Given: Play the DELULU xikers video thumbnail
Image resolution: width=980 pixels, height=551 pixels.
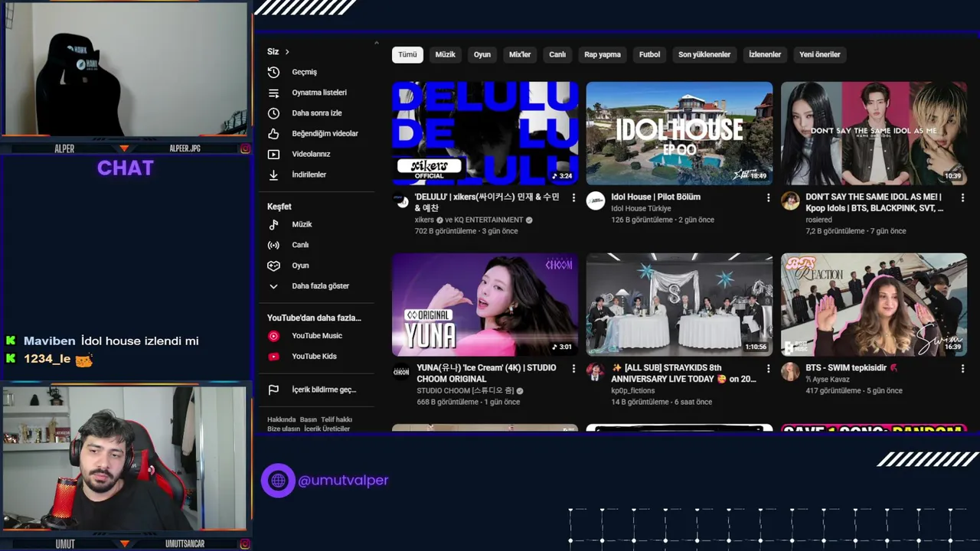Looking at the screenshot, I should 485,133.
